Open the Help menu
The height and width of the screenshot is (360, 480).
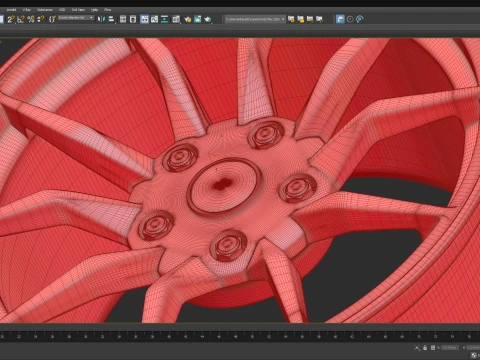tap(94, 10)
